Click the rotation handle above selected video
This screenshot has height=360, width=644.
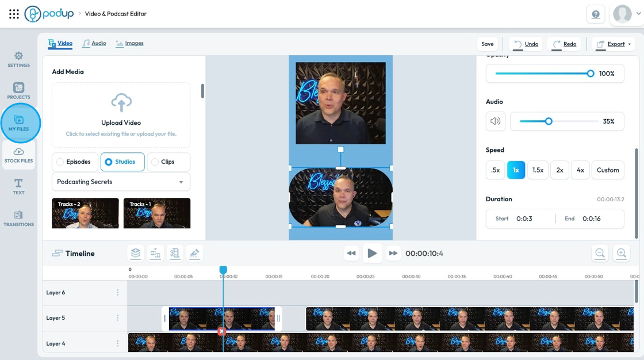click(340, 150)
